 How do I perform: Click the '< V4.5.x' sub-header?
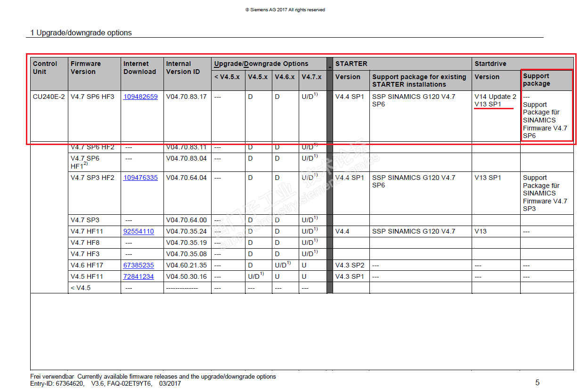click(x=227, y=77)
